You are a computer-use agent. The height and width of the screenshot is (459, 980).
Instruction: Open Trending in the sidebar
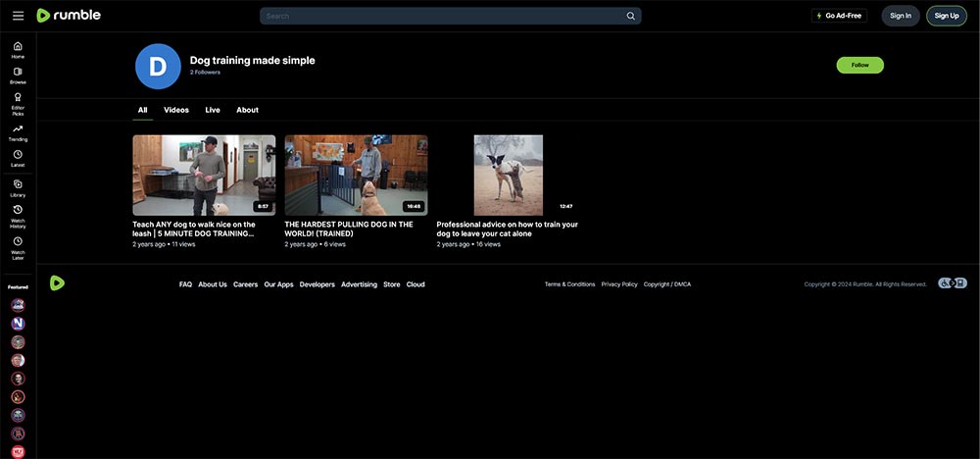[x=18, y=133]
